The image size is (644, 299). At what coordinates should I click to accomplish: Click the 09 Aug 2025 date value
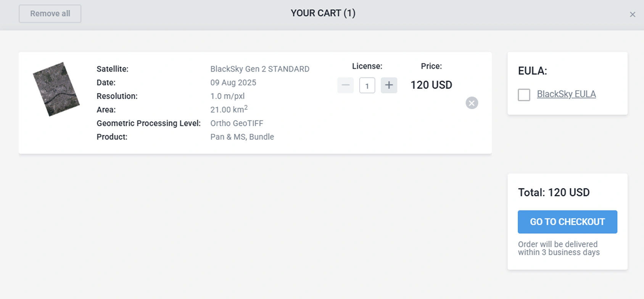coord(233,83)
